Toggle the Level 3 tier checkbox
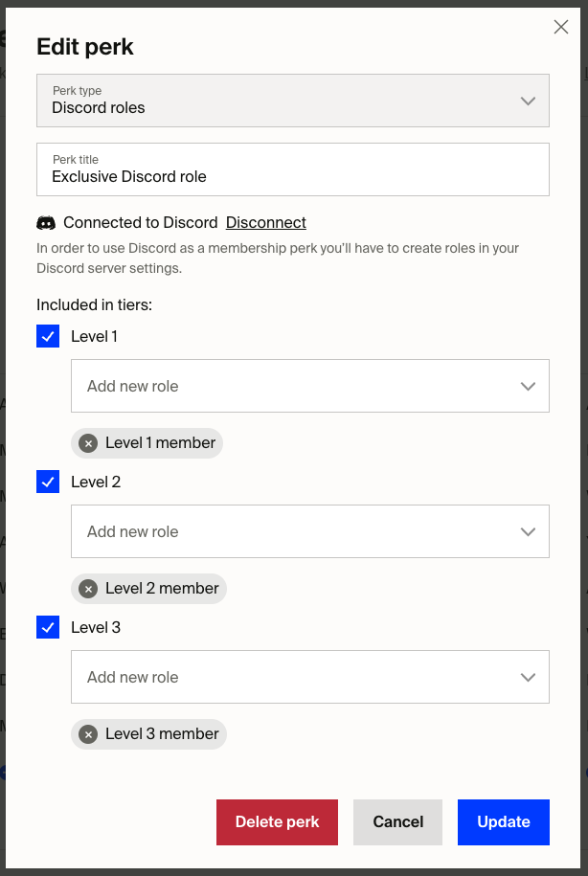Viewport: 588px width, 876px height. pyautogui.click(x=48, y=627)
